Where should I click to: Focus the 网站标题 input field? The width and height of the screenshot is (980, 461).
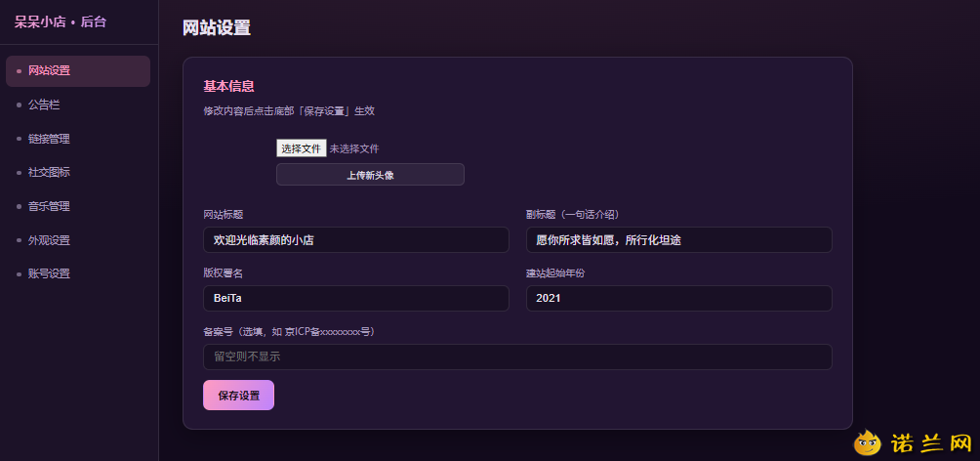click(355, 239)
